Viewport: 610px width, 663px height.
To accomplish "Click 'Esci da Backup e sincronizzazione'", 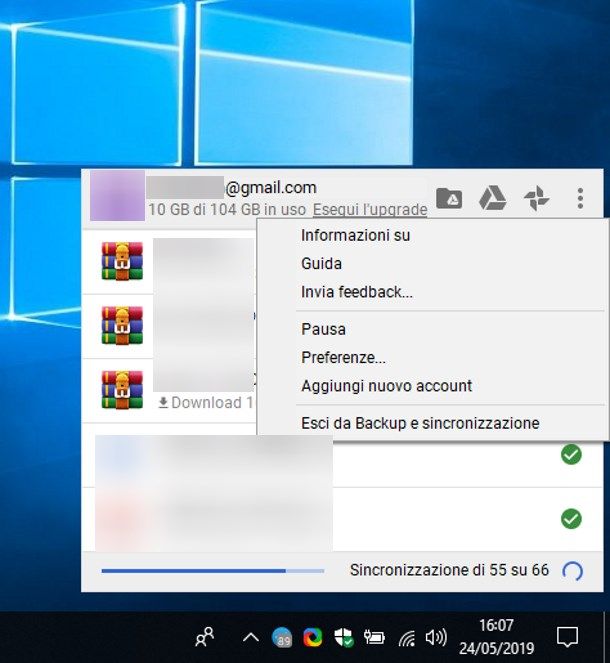I will point(419,423).
